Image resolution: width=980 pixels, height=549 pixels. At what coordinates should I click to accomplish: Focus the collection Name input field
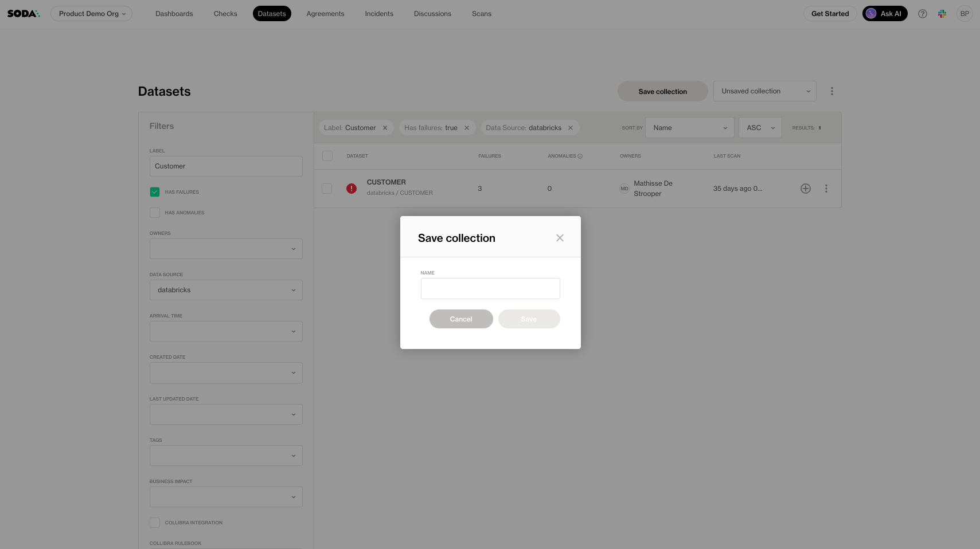[490, 289]
